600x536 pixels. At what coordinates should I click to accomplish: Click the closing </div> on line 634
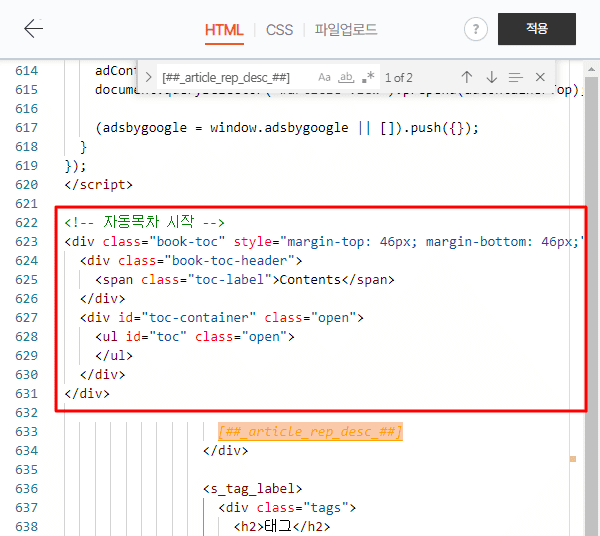225,450
